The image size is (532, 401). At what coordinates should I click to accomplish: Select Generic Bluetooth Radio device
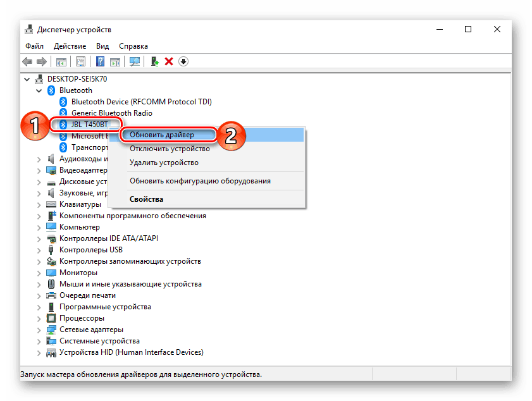(x=111, y=113)
